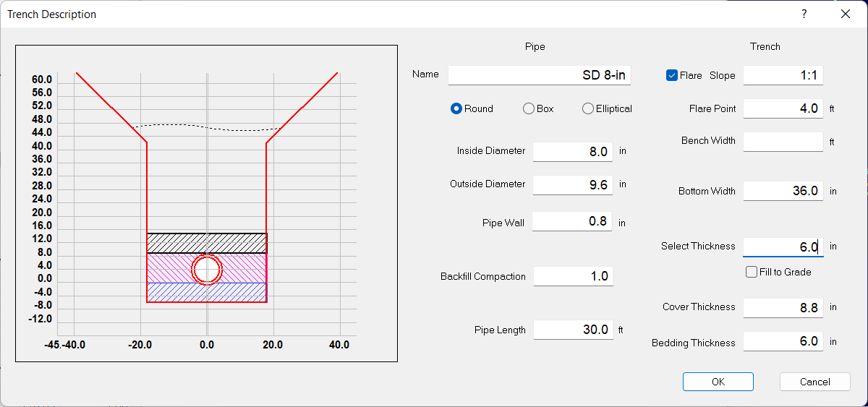
Task: Click the Backfill Compaction field
Action: (x=573, y=276)
